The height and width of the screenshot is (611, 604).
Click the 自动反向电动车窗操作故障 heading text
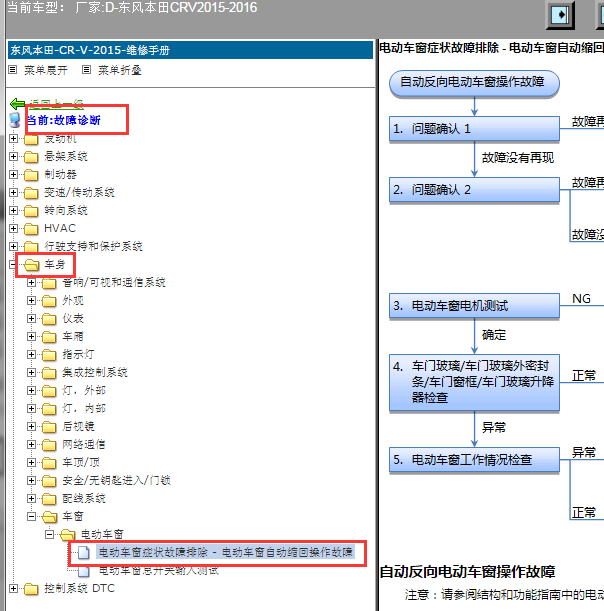pos(467,572)
